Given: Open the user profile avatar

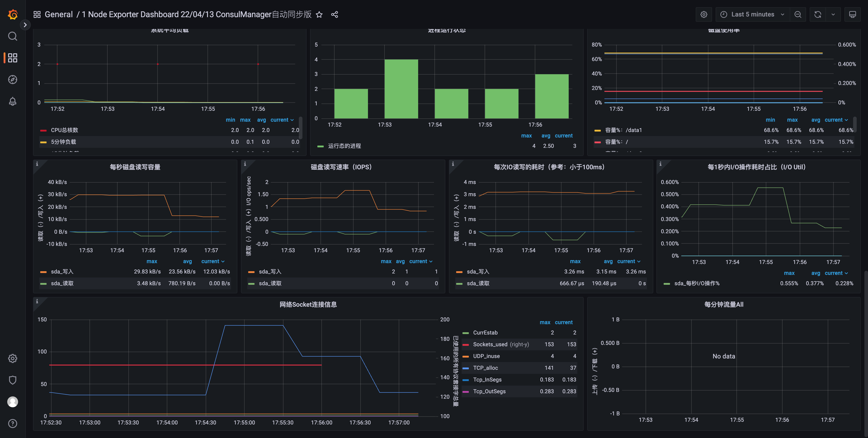Looking at the screenshot, I should pos(12,402).
